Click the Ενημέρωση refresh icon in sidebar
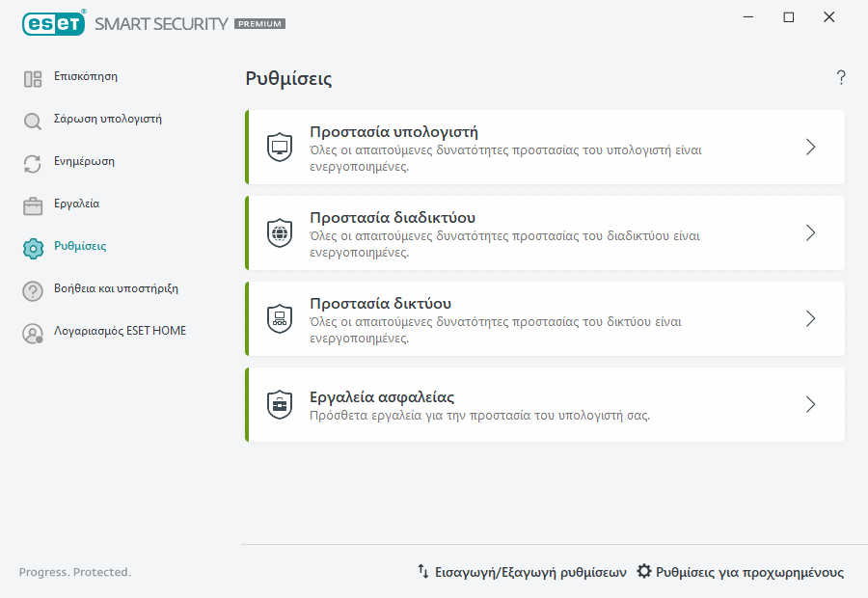Viewport: 868px width, 598px height. point(32,161)
